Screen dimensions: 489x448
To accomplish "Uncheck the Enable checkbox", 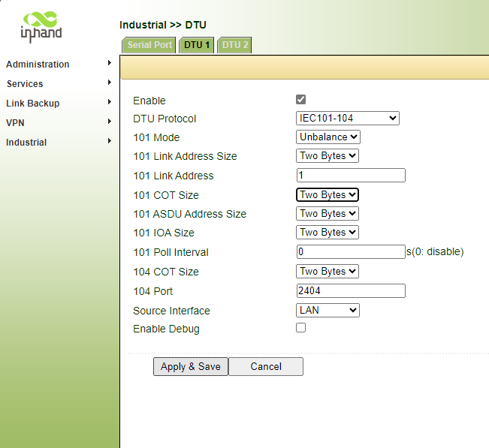I will click(300, 99).
